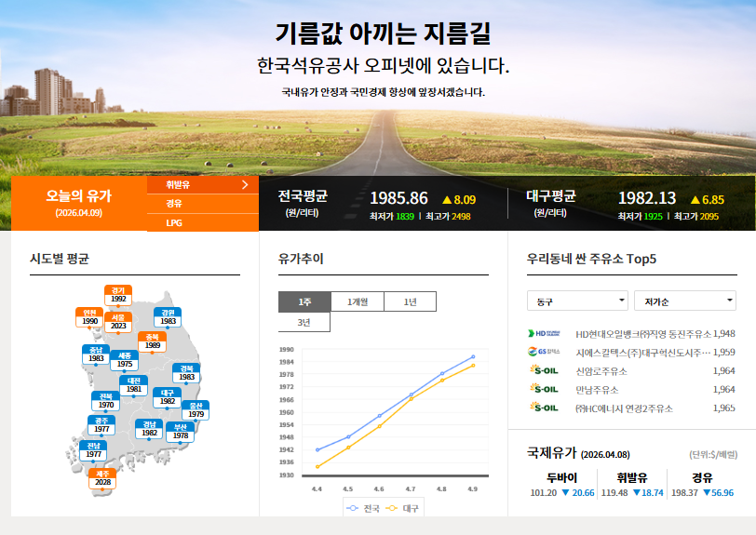Click the 서울 price marker on map
756x535 pixels.
coord(118,321)
